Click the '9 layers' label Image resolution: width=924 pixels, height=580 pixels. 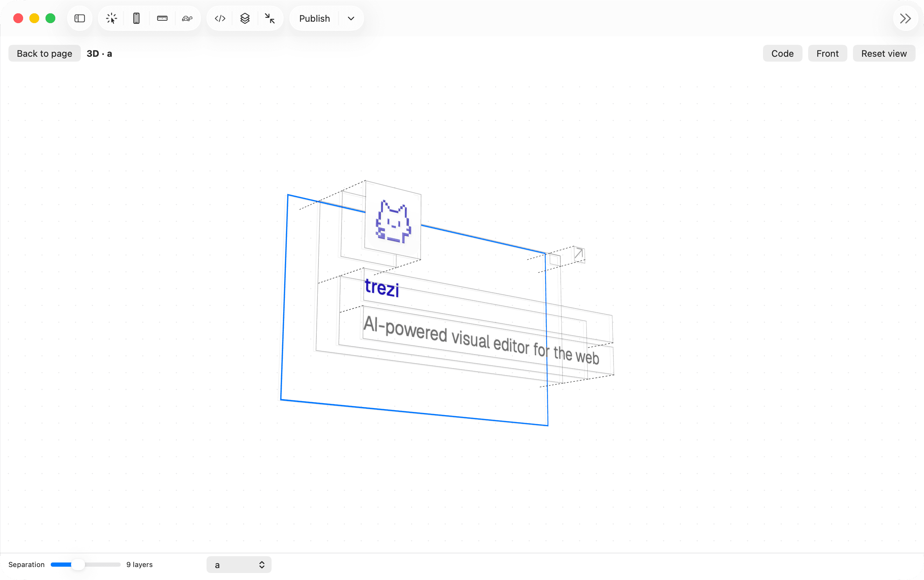pos(140,564)
